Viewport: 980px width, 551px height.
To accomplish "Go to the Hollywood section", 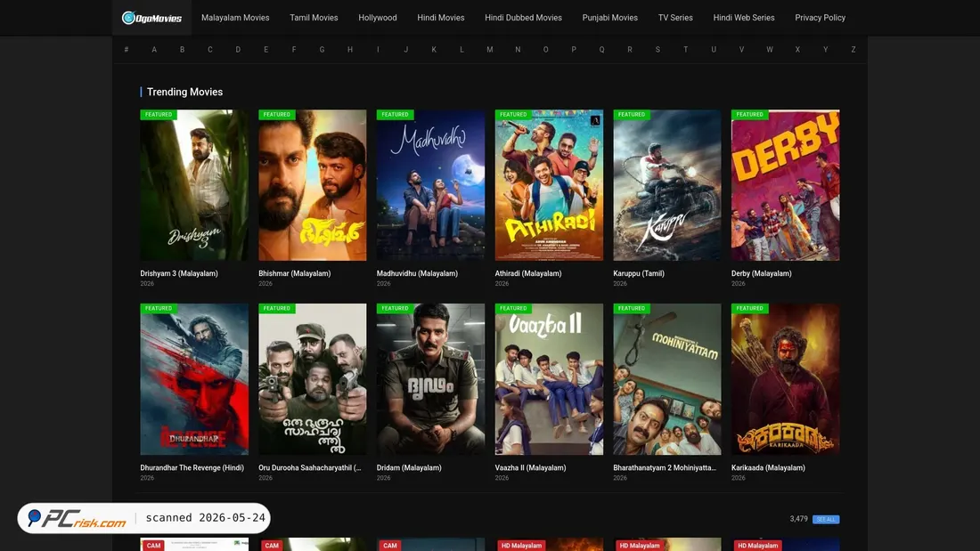I will pyautogui.click(x=378, y=18).
